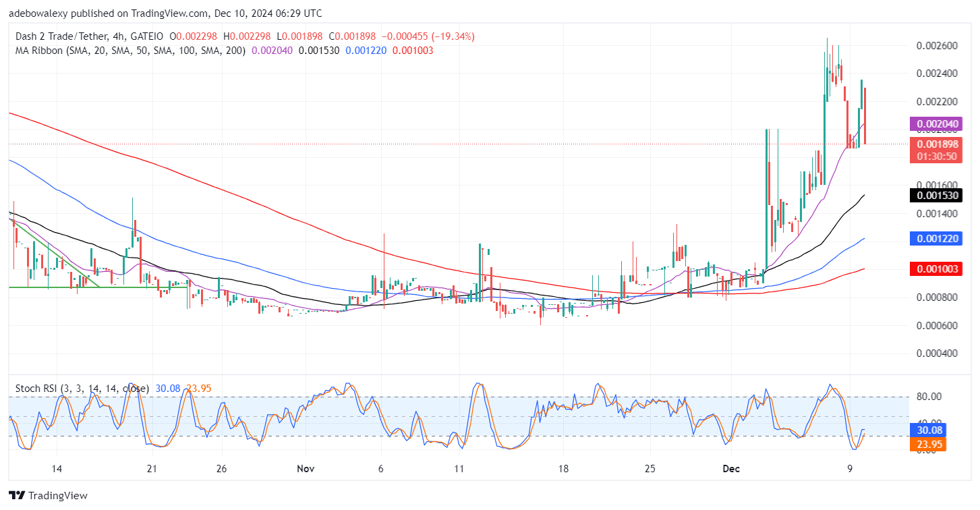The height and width of the screenshot is (510, 980).
Task: Click the purple 0.002040 price axis label
Action: click(935, 124)
